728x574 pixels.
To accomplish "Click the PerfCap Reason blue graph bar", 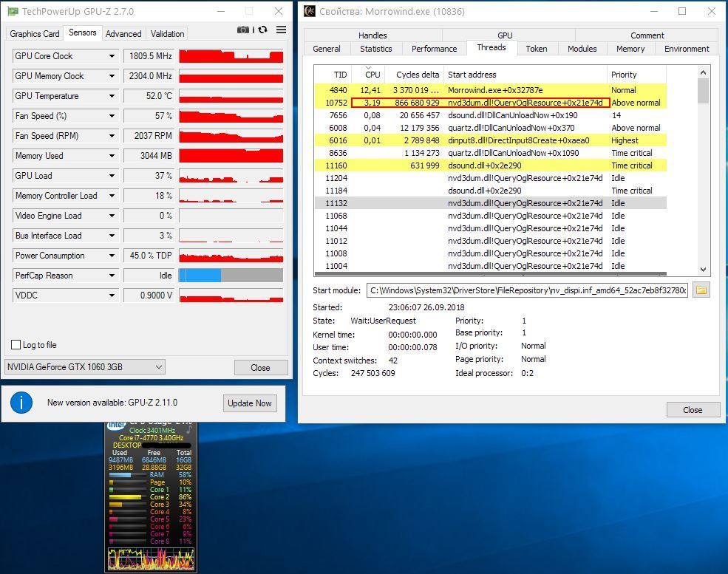I will [x=200, y=275].
